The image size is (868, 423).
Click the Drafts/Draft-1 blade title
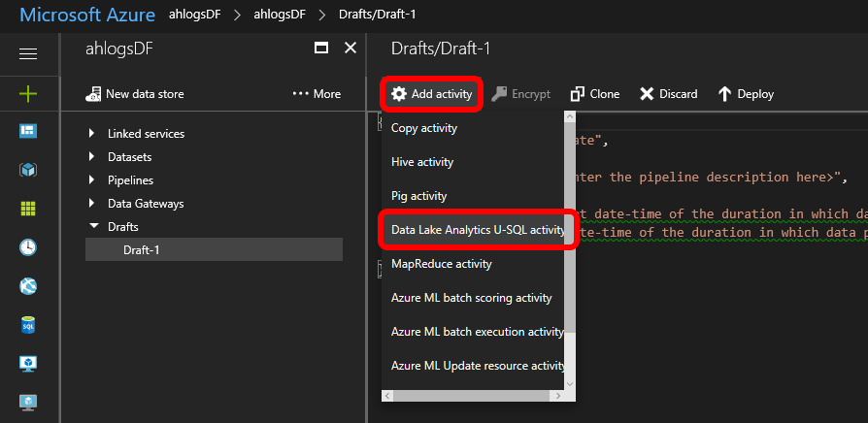point(441,49)
